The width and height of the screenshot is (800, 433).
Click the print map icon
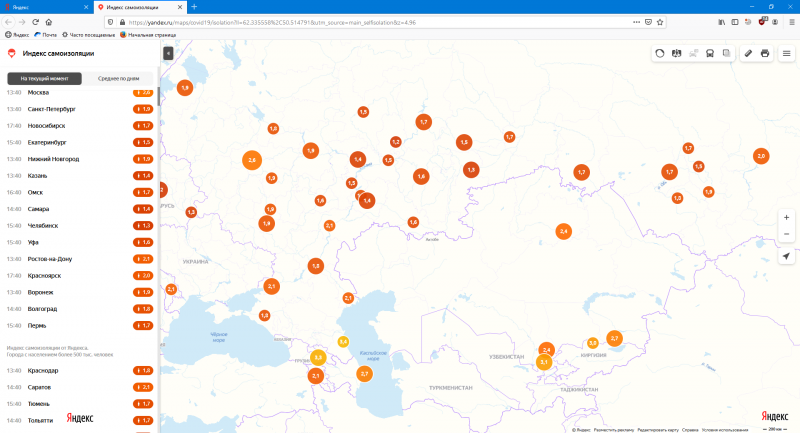[x=765, y=53]
